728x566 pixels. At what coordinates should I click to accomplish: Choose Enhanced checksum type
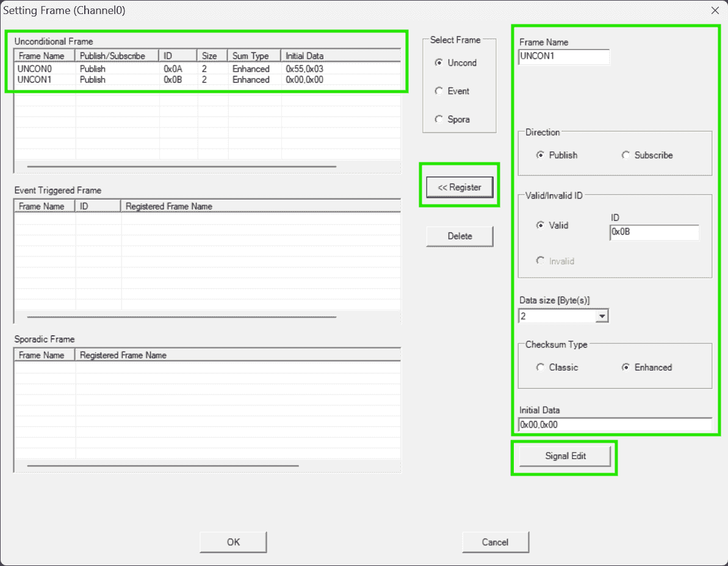tap(625, 368)
